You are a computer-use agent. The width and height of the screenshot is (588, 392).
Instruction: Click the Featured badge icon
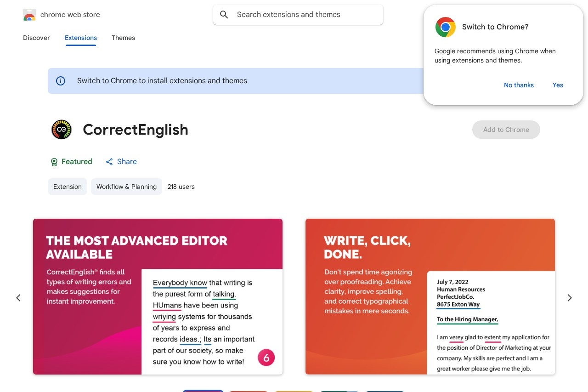[54, 162]
